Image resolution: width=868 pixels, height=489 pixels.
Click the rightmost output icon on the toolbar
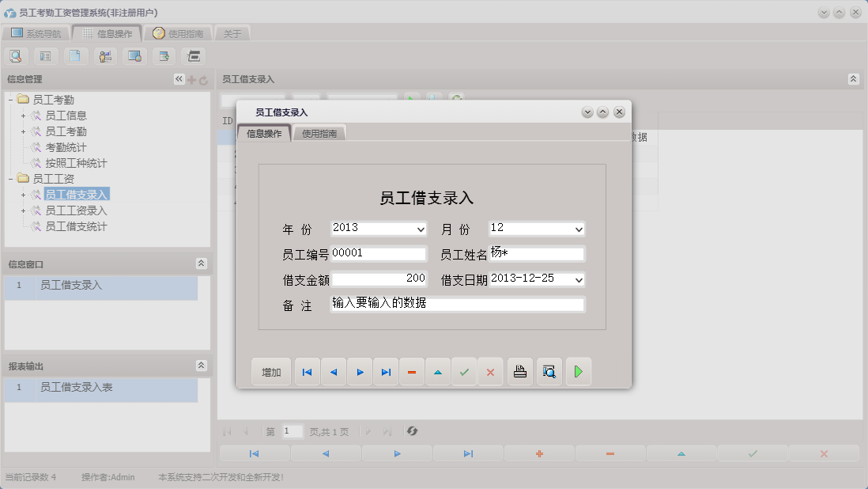(x=192, y=55)
